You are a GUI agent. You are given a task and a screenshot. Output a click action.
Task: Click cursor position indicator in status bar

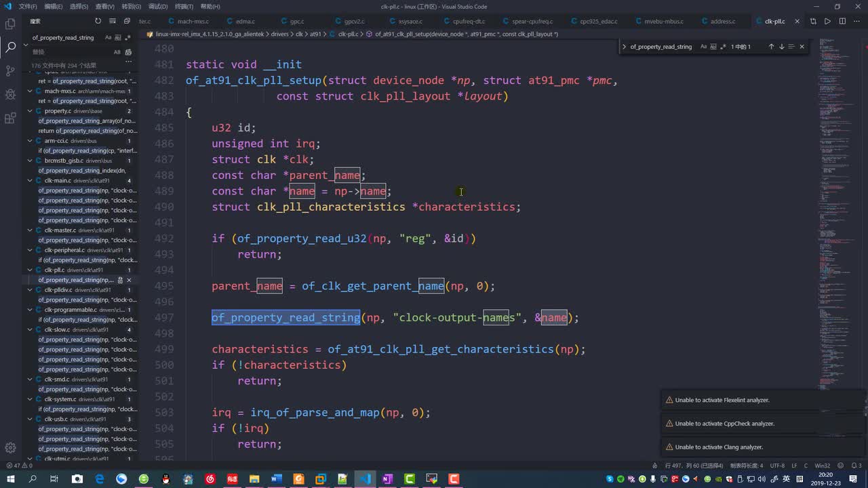point(695,466)
